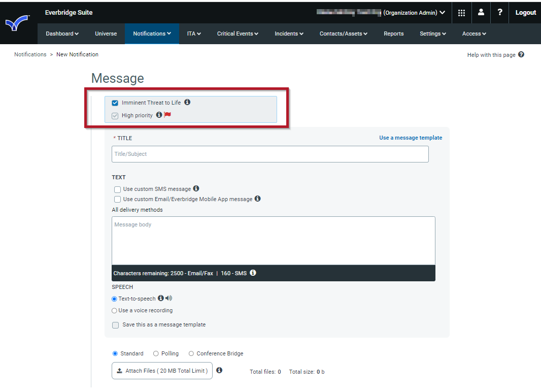This screenshot has height=392, width=541.
Task: Expand the Access dropdown menu
Action: (x=474, y=34)
